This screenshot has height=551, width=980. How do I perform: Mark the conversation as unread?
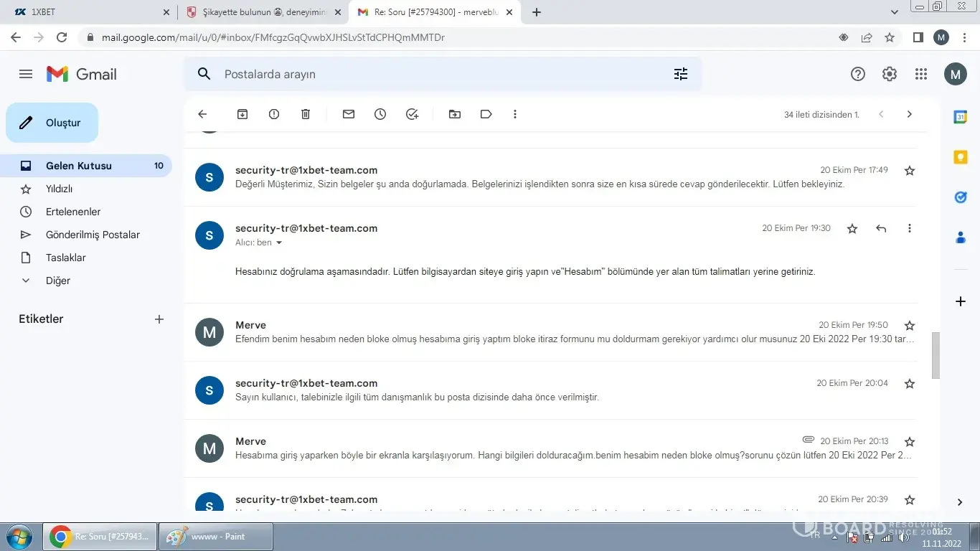(349, 114)
